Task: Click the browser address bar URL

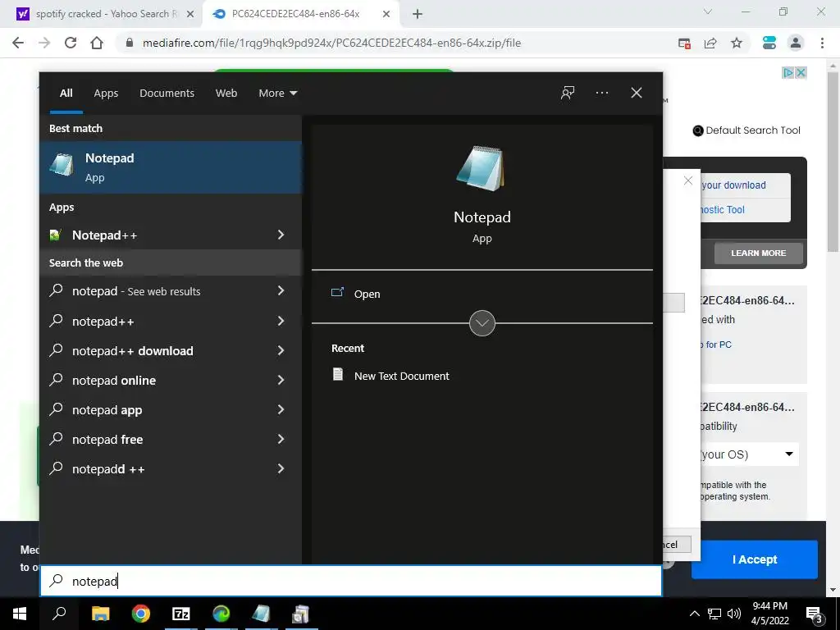Action: point(331,43)
